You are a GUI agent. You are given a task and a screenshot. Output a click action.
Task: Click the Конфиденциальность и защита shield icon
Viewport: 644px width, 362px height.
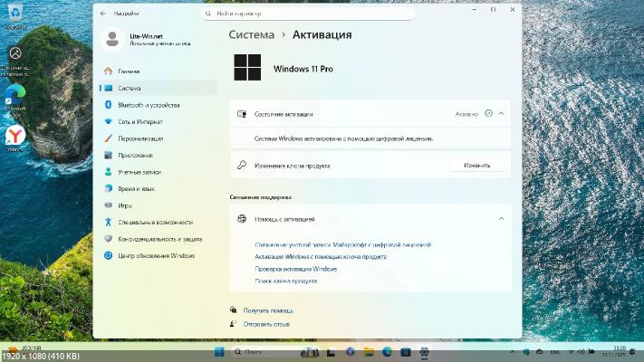(x=109, y=239)
